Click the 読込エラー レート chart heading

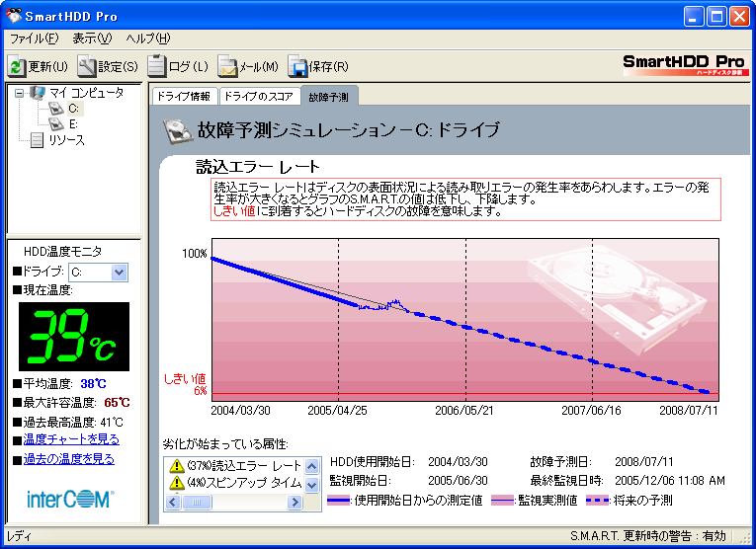coord(258,168)
